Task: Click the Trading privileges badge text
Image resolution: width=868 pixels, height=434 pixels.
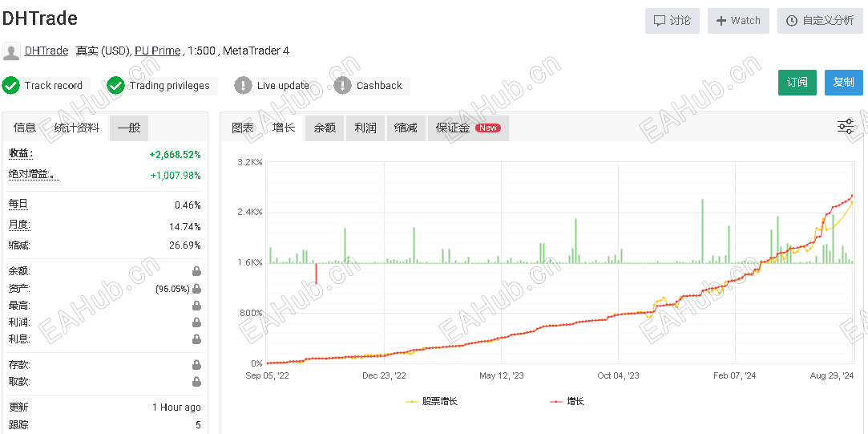Action: 169,85
